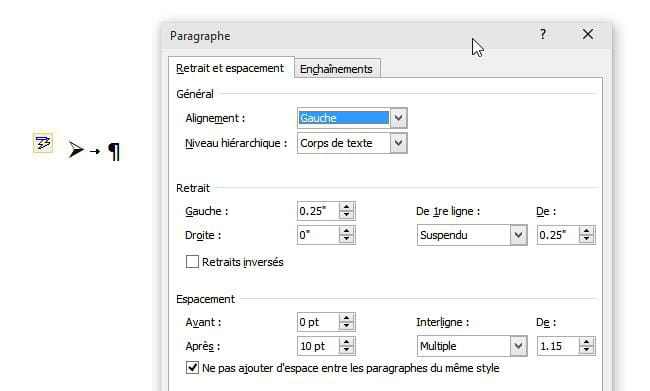Image resolution: width=650 pixels, height=391 pixels.
Task: Select the Retrait et espacement tab
Action: click(230, 68)
